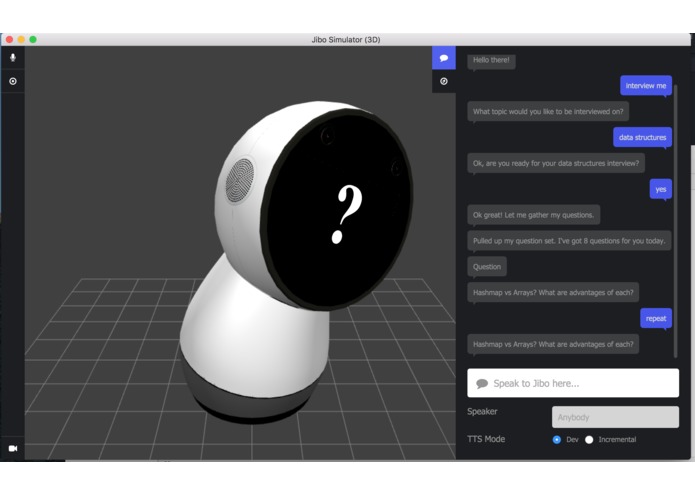This screenshot has width=695, height=494.
Task: Click 'Pulled up my question set' message
Action: tap(569, 241)
